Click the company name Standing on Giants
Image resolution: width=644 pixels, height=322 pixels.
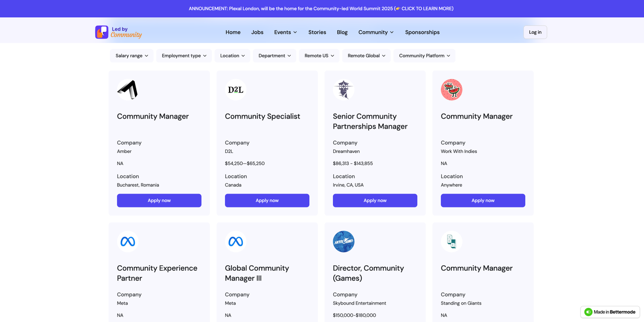(x=461, y=303)
